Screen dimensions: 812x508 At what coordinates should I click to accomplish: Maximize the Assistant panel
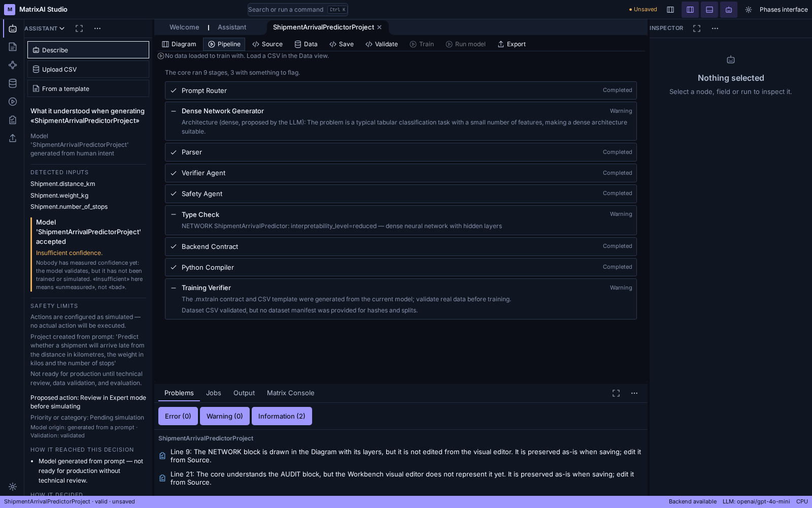point(79,28)
